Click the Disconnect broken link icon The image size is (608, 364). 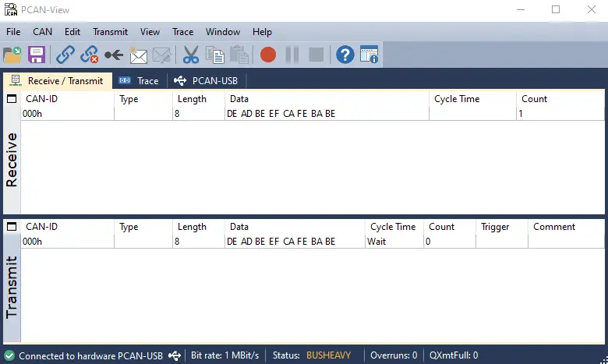coord(90,55)
